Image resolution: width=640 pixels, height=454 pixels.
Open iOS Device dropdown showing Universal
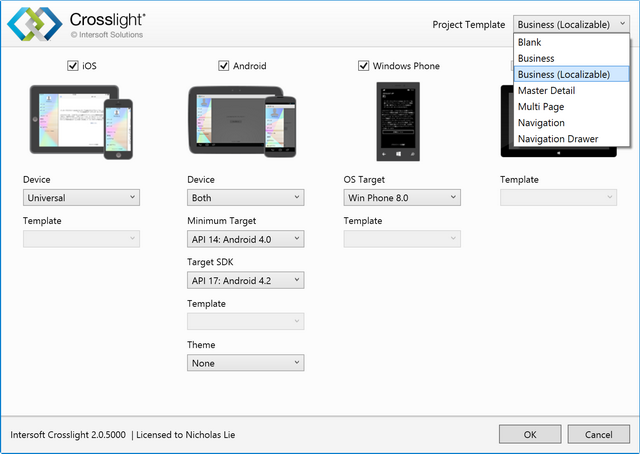pos(81,198)
